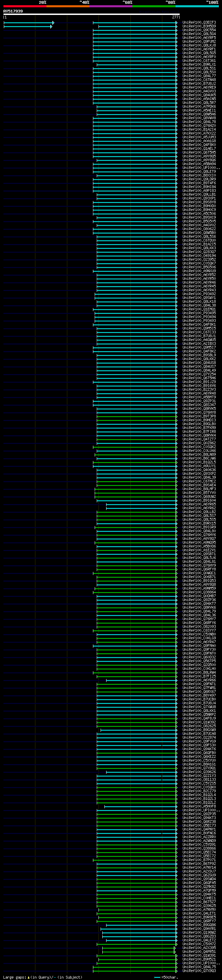Select the UniRef100_B9I6V6 label
The width and height of the screenshot is (222, 980).
coord(199,386)
